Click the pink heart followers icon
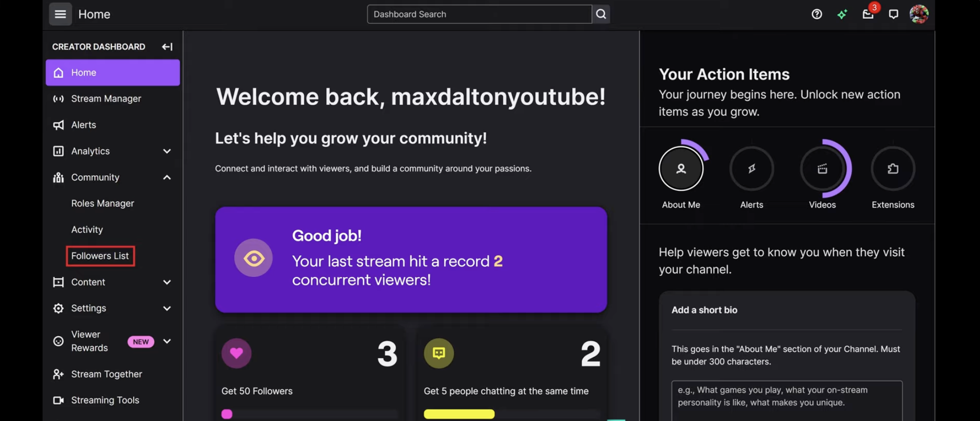The image size is (980, 421). [x=237, y=353]
